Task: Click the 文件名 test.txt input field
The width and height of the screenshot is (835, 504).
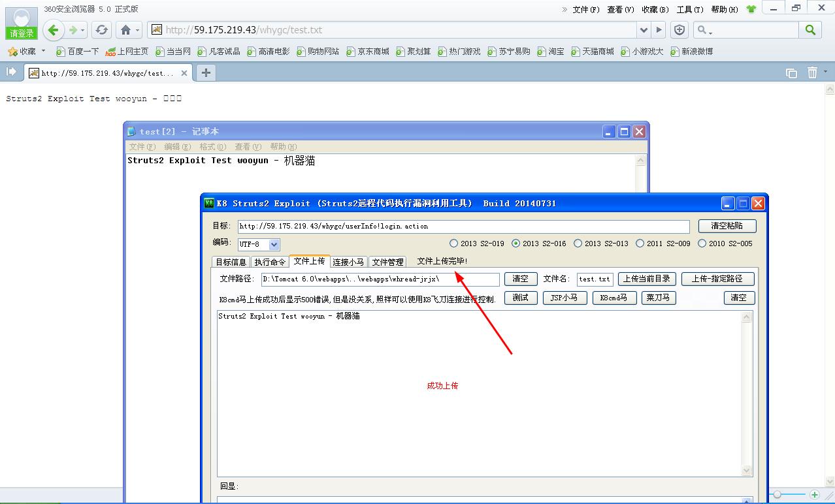Action: 595,279
